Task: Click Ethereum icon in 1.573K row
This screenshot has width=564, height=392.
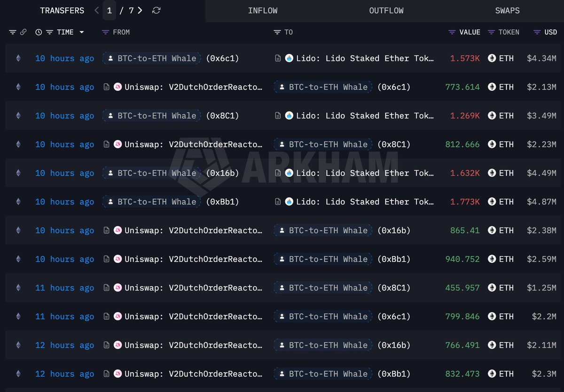Action: (x=18, y=58)
